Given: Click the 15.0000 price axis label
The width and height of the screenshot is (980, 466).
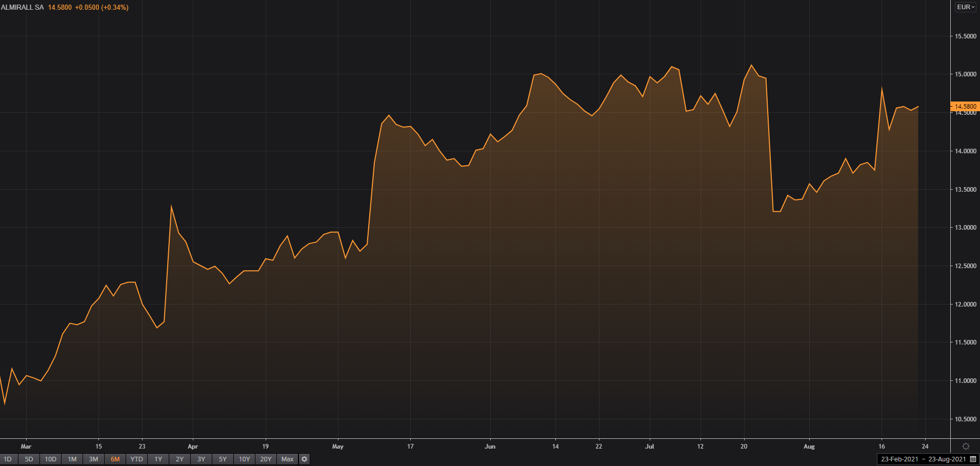Looking at the screenshot, I should point(965,74).
